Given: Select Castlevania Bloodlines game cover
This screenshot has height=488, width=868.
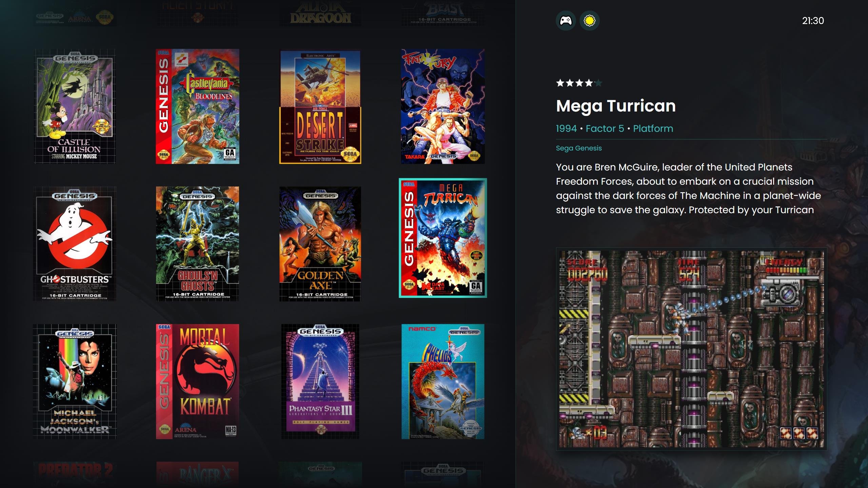Looking at the screenshot, I should pyautogui.click(x=197, y=106).
